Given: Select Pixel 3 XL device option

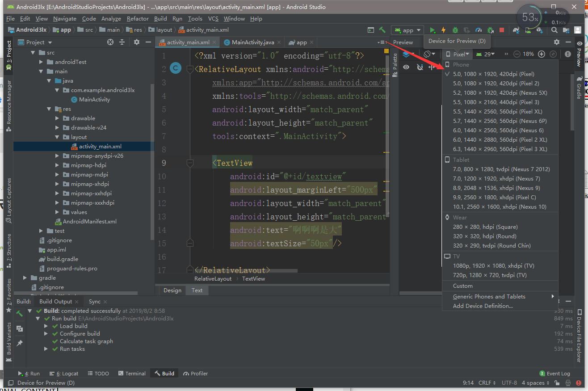Looking at the screenshot, I should tap(500, 149).
